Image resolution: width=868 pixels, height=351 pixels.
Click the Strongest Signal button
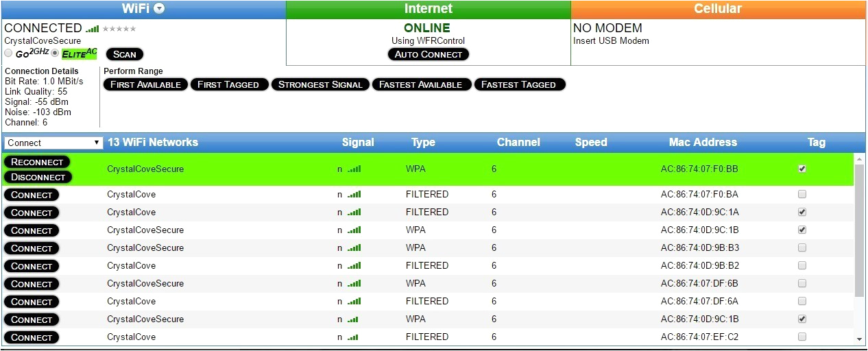click(320, 84)
